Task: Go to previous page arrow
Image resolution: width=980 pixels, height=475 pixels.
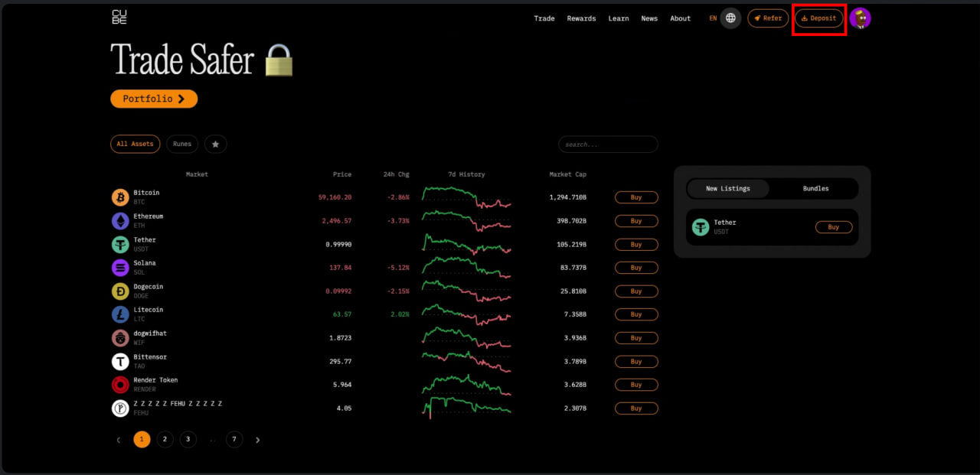Action: (x=118, y=440)
